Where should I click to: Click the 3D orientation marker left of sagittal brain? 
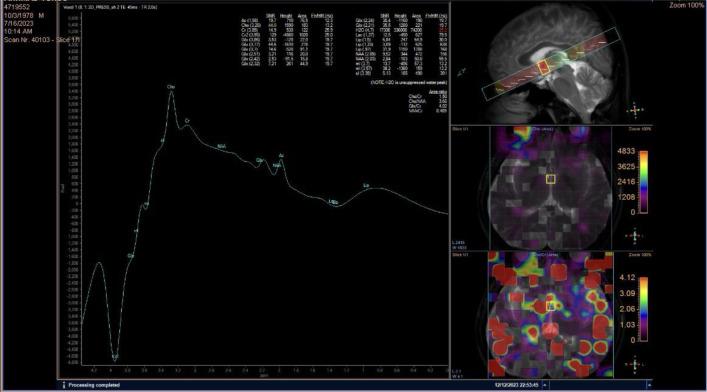461,72
